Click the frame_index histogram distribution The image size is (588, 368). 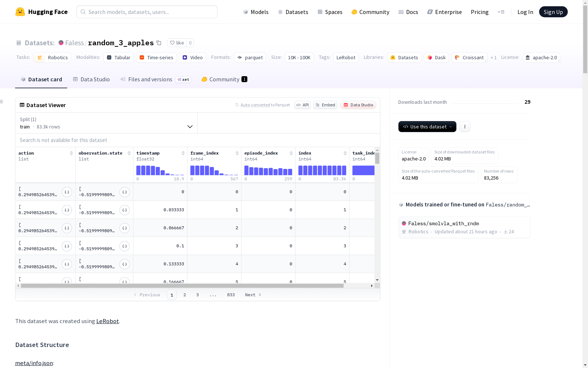[214, 170]
